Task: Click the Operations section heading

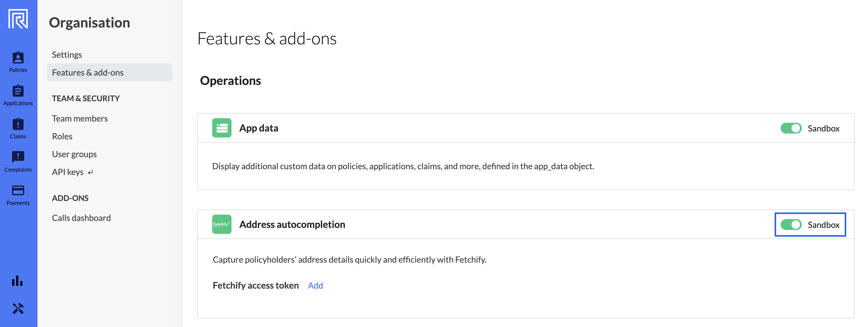Action: (x=231, y=81)
